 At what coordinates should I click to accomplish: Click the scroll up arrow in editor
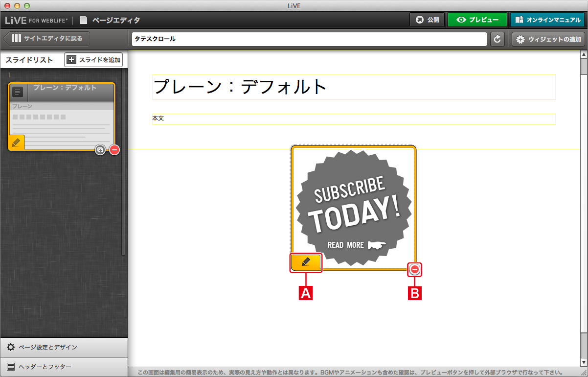point(584,54)
